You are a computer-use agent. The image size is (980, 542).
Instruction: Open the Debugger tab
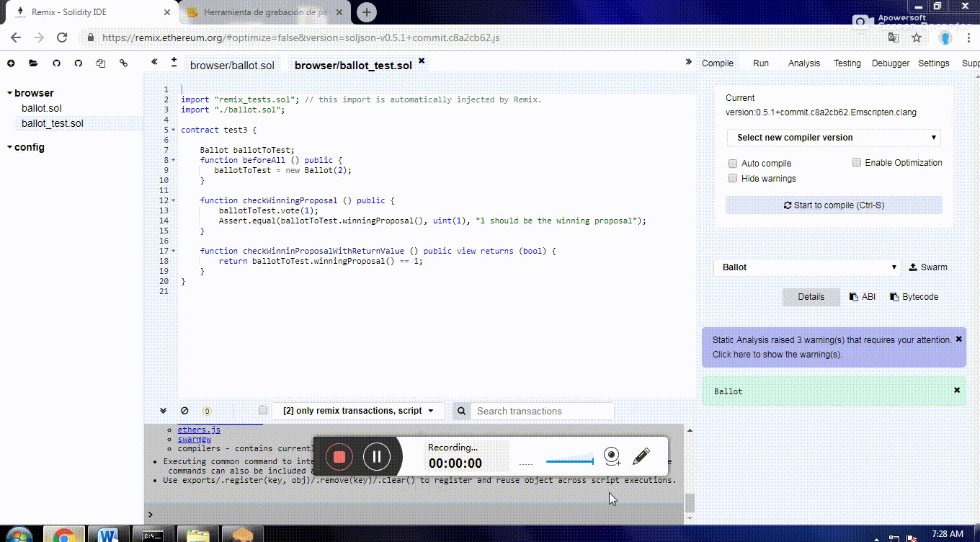891,63
